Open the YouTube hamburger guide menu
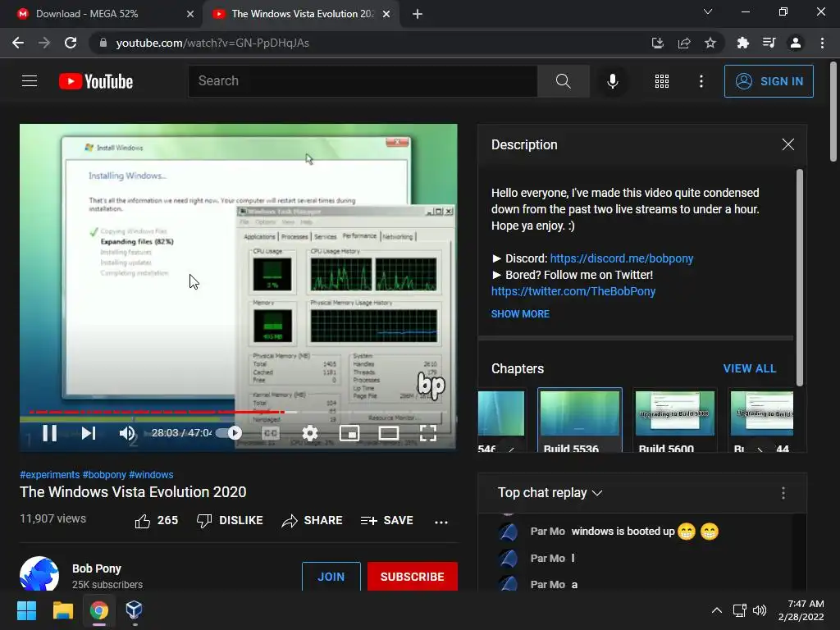This screenshot has height=630, width=840. point(30,81)
